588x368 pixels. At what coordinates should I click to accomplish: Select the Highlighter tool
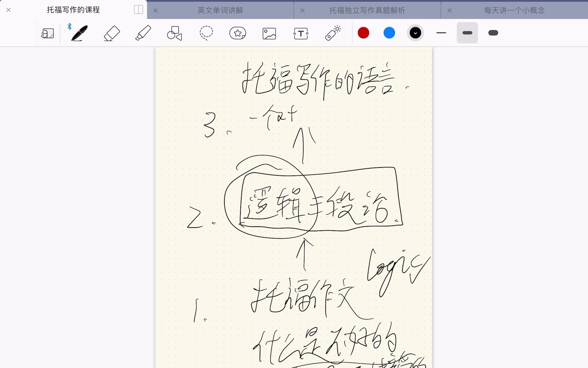click(x=143, y=33)
